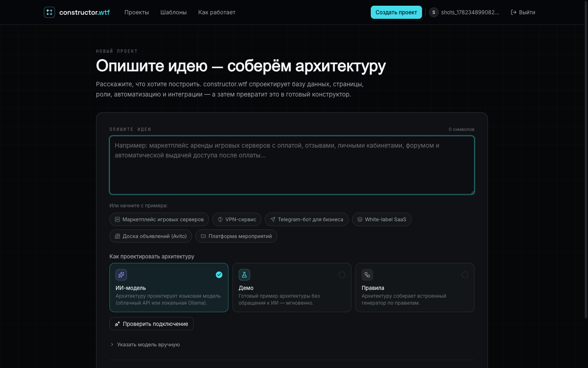Click the Создать проект button

[396, 12]
